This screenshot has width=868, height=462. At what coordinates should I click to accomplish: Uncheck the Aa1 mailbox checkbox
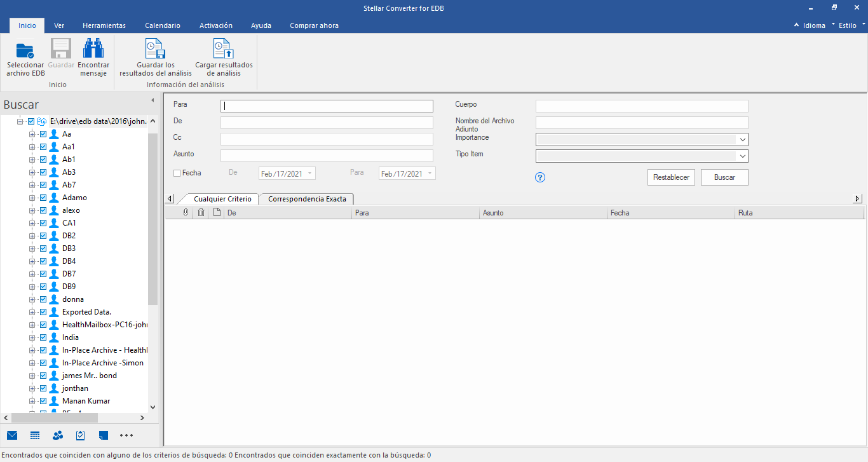coord(43,147)
